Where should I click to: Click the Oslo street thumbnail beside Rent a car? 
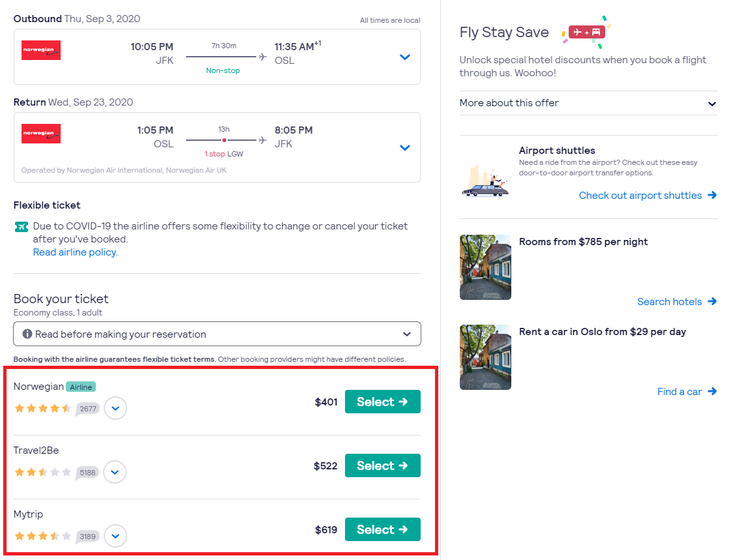pyautogui.click(x=485, y=357)
